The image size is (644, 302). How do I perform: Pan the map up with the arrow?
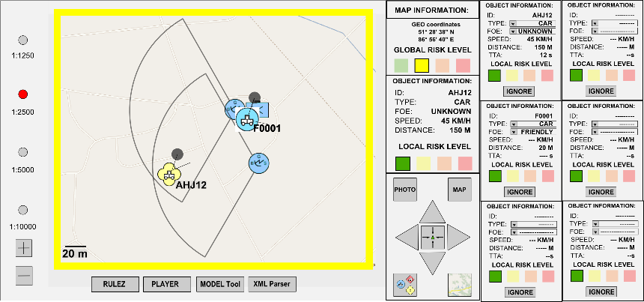(x=433, y=212)
